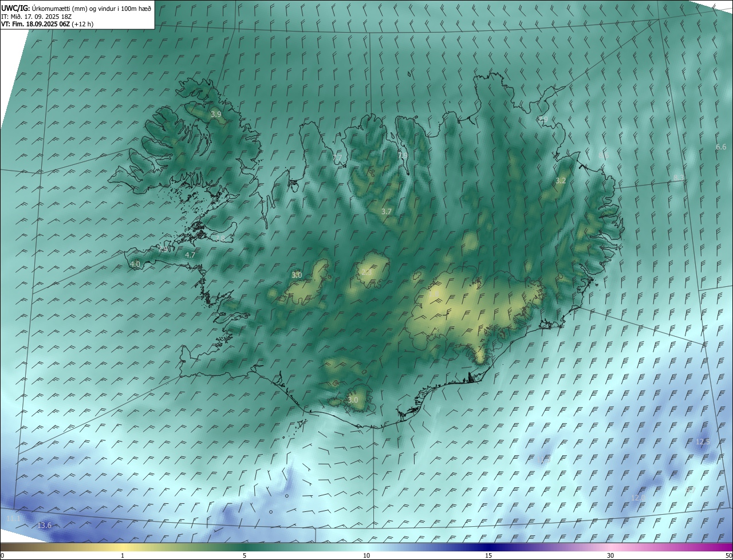
Task: Click the VT: Fim. 18.09.2025 06Z line
Action: click(47, 24)
